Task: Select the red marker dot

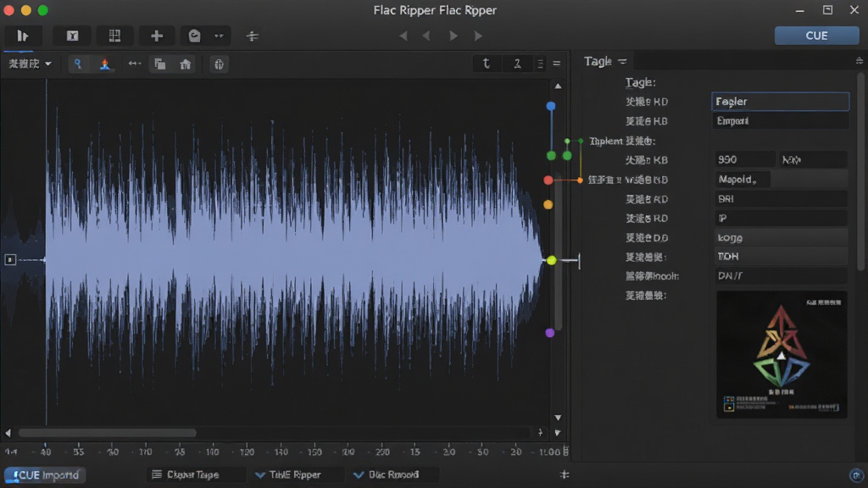Action: tap(548, 180)
